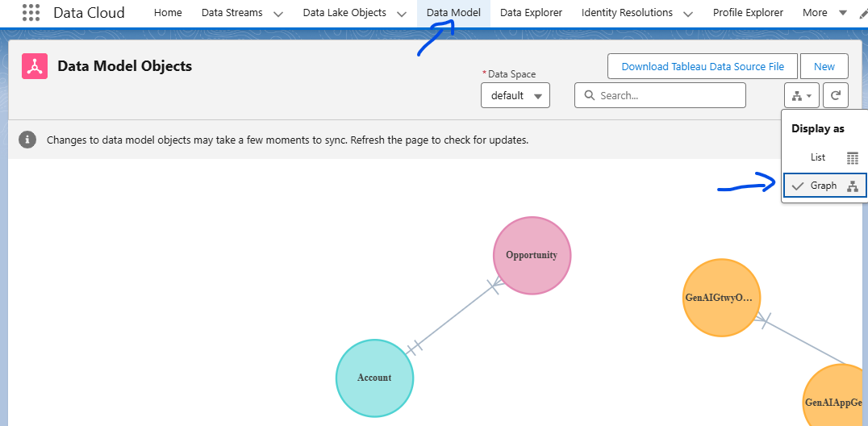
Task: Click the New button
Action: click(x=824, y=67)
